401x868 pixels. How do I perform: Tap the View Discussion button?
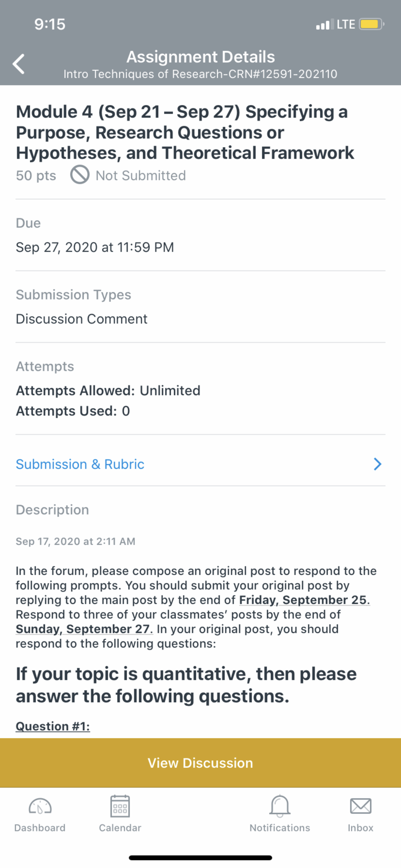point(200,762)
